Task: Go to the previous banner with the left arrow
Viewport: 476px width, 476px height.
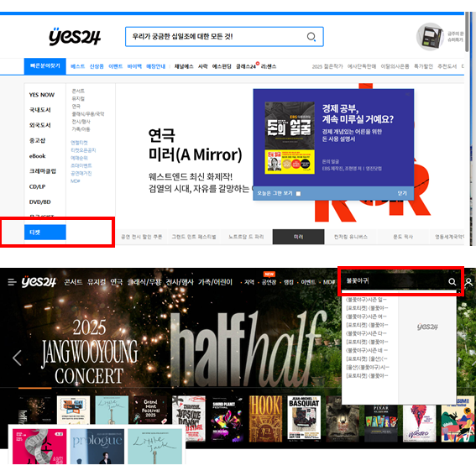Action: [17, 358]
